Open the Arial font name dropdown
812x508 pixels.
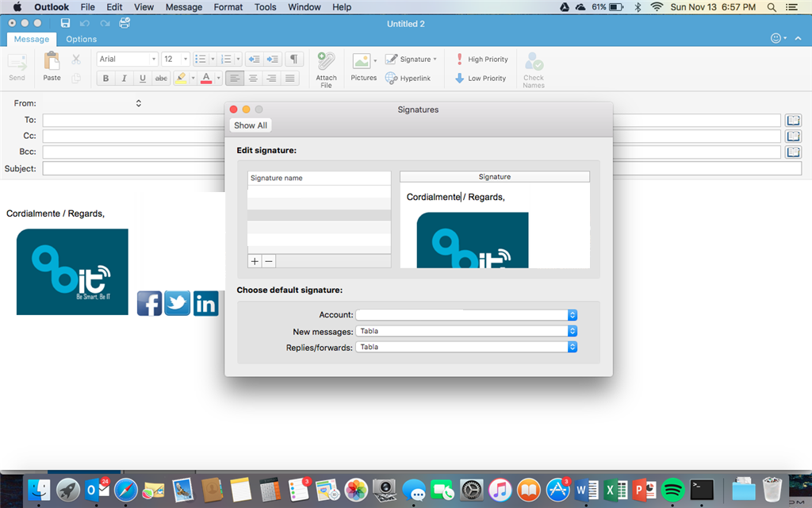pos(127,59)
